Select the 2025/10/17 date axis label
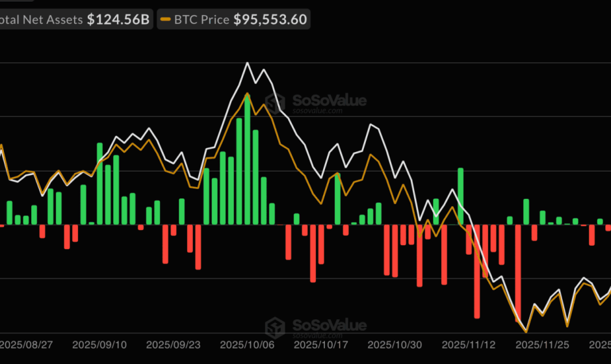The height and width of the screenshot is (364, 611). (x=322, y=343)
